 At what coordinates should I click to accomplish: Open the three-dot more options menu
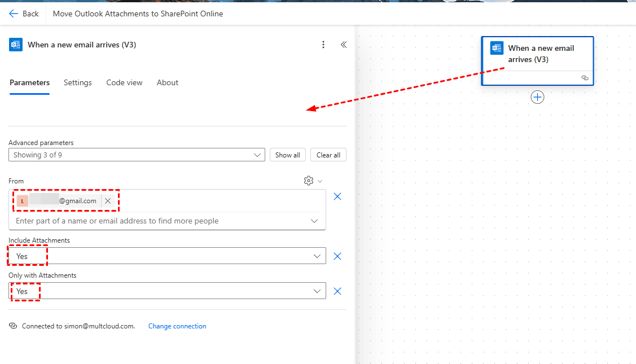tap(323, 45)
